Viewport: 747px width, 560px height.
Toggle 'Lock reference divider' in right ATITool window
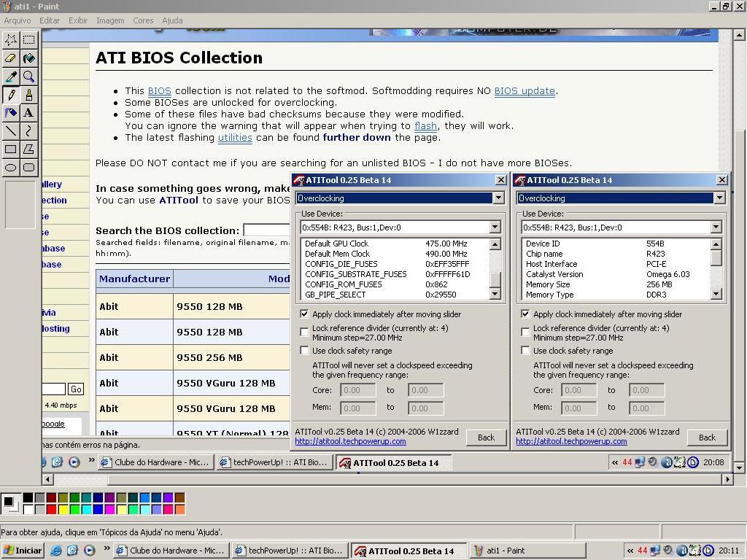525,332
